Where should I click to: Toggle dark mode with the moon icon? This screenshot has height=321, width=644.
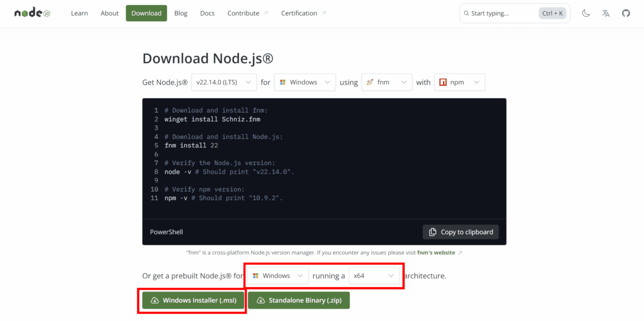(x=586, y=13)
